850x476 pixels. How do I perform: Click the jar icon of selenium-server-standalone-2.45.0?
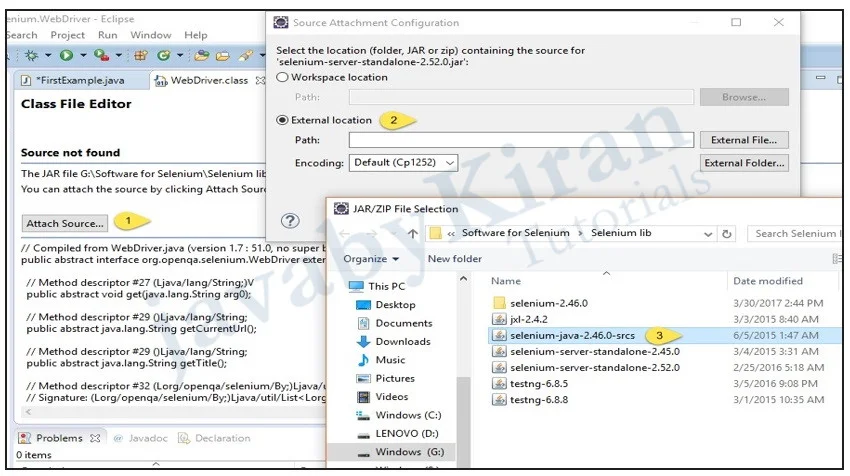click(x=499, y=351)
